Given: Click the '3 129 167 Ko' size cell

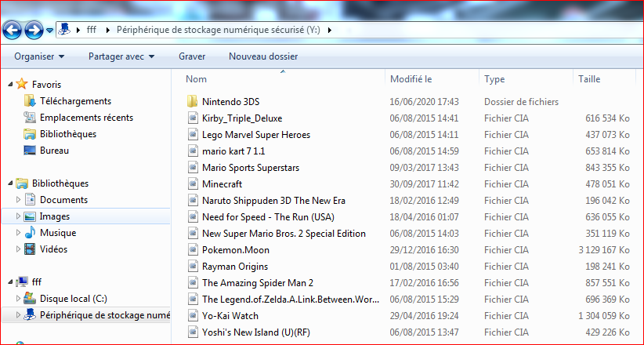Looking at the screenshot, I should point(604,250).
